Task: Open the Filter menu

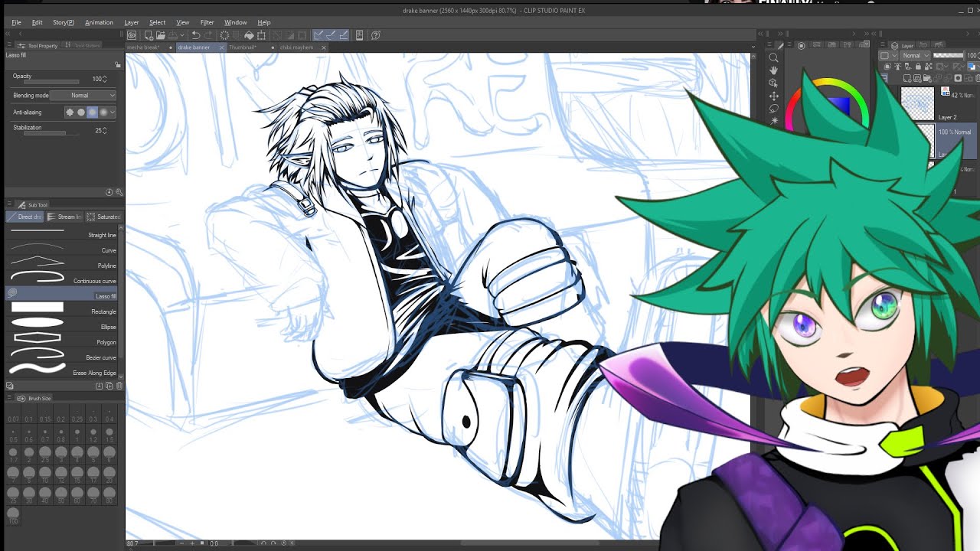Action: tap(207, 22)
